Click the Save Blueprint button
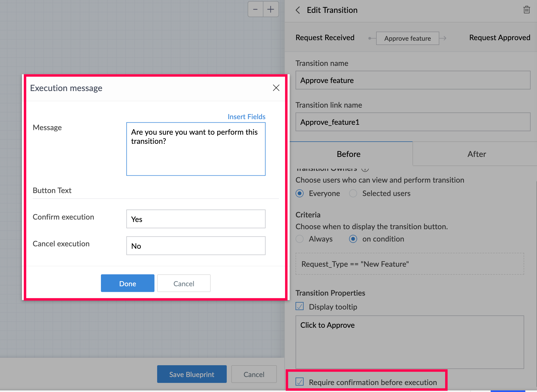 [192, 374]
